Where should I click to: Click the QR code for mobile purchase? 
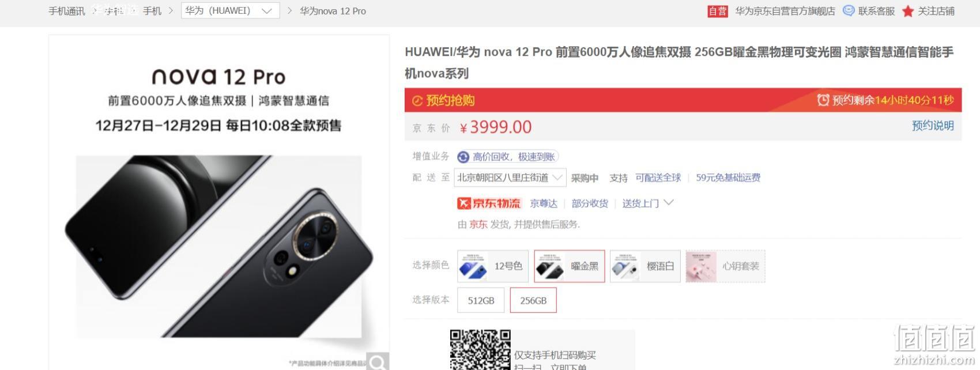click(x=480, y=350)
